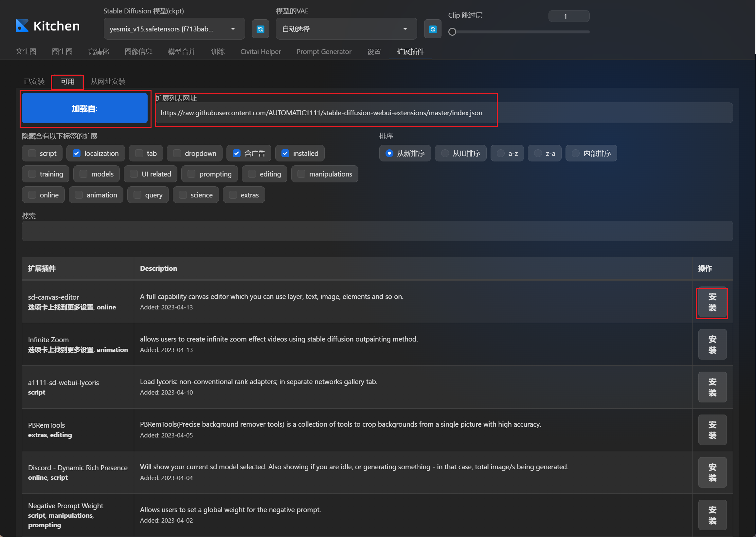
Task: Open the 从网址安装 sub-tab
Action: click(x=108, y=81)
